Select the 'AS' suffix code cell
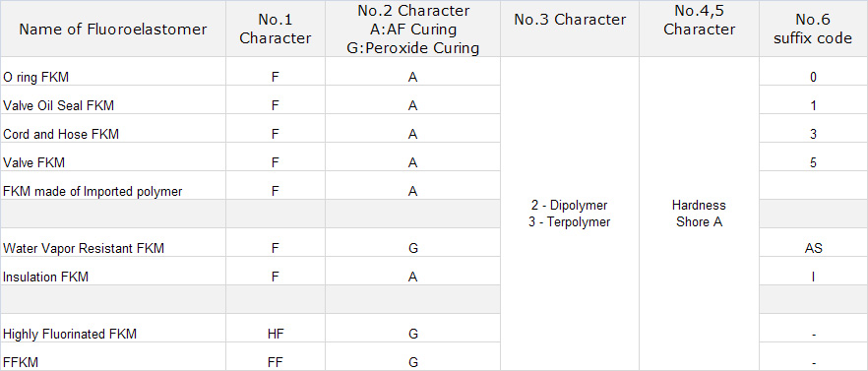868x371 pixels. pyautogui.click(x=813, y=249)
